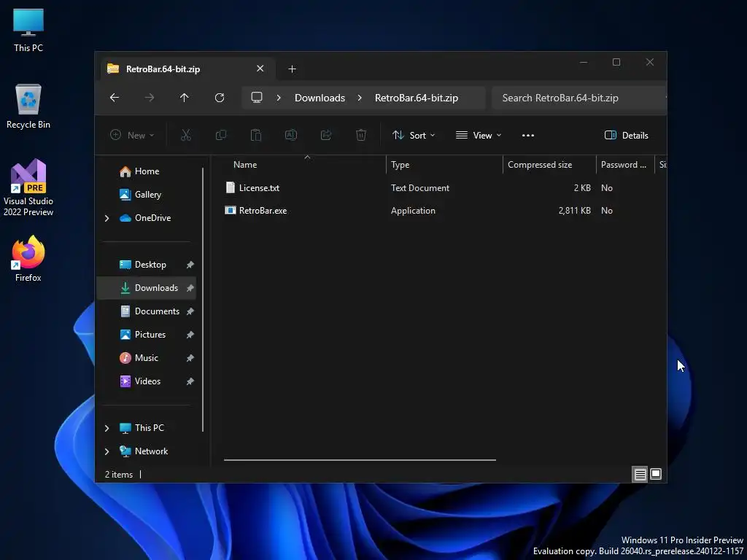Image resolution: width=747 pixels, height=560 pixels.
Task: Go up one folder level arrow
Action: pos(185,98)
